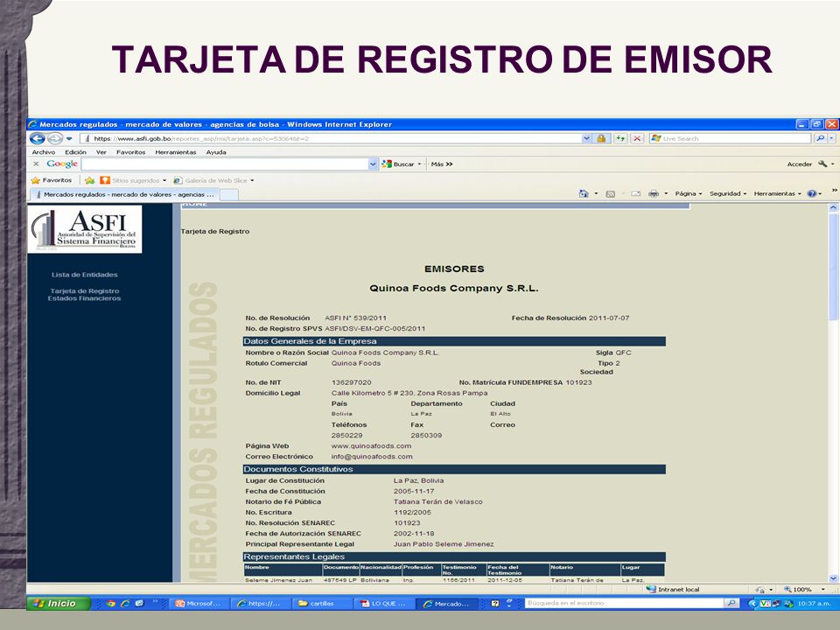Click the Internet Explorer quick launch icon
This screenshot has width=840, height=630.
[x=125, y=604]
